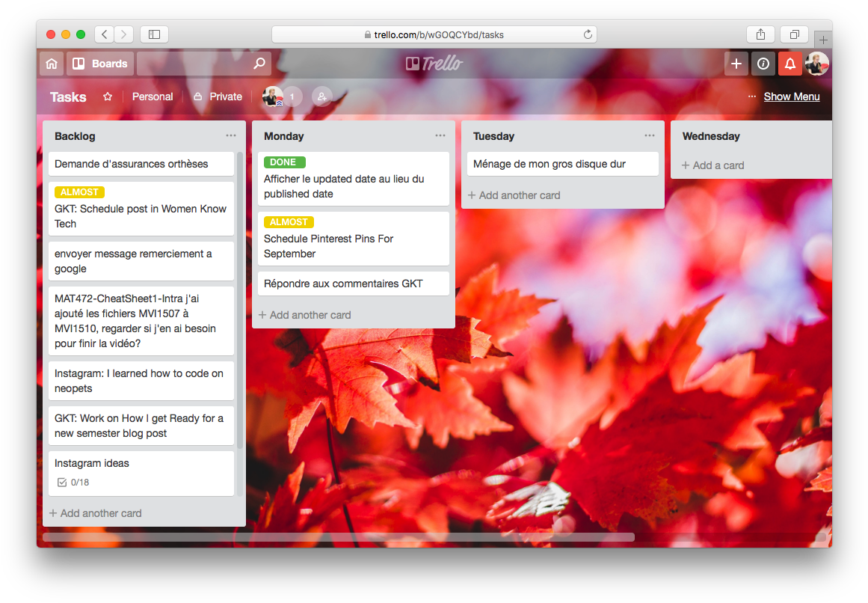Viewport: 868px width, 603px height.
Task: Open the Monday list menu
Action: [x=440, y=135]
